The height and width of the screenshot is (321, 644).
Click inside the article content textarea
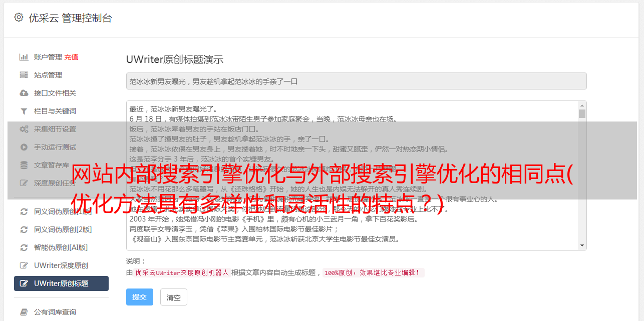click(x=352, y=175)
